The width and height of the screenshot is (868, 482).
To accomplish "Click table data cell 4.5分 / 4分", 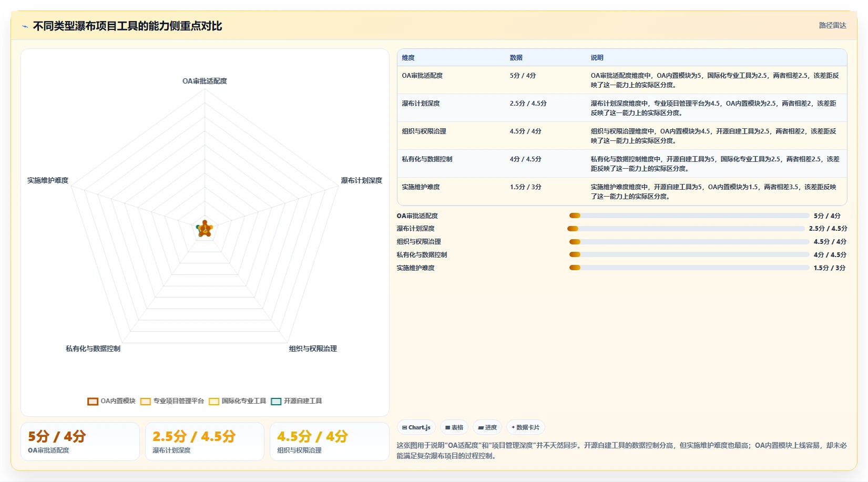I will [x=525, y=131].
